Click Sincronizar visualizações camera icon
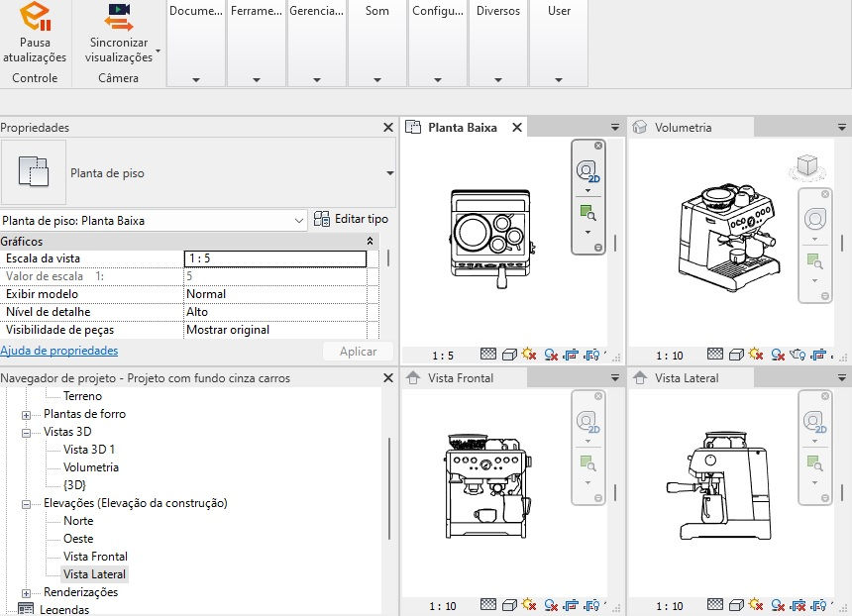The image size is (852, 616). point(119,18)
